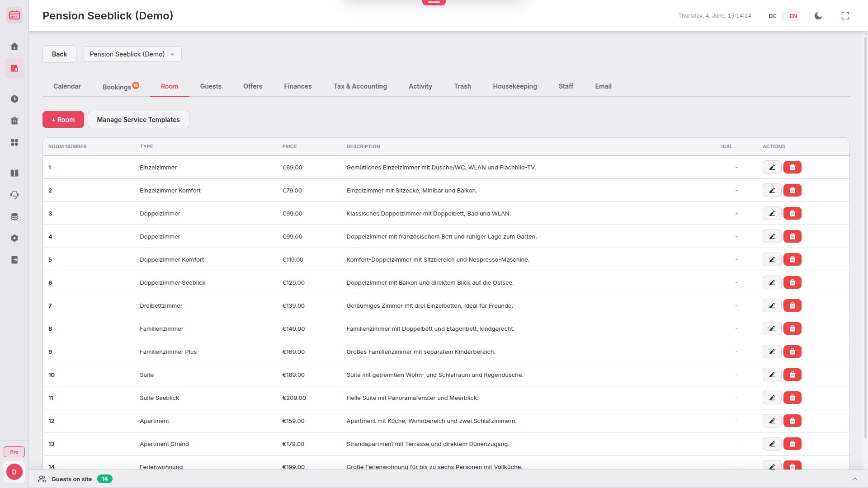
Task: Click the logout sidebar icon
Action: [14, 260]
